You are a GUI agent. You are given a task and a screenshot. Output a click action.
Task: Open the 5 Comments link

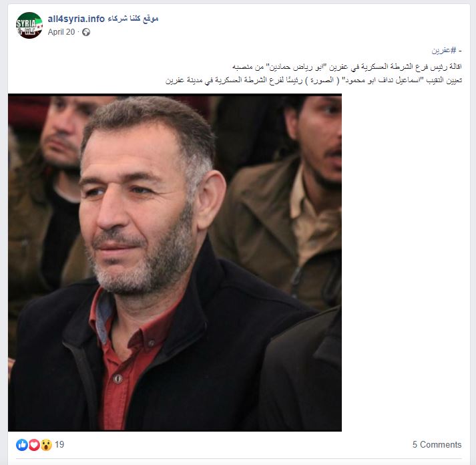[x=437, y=445]
